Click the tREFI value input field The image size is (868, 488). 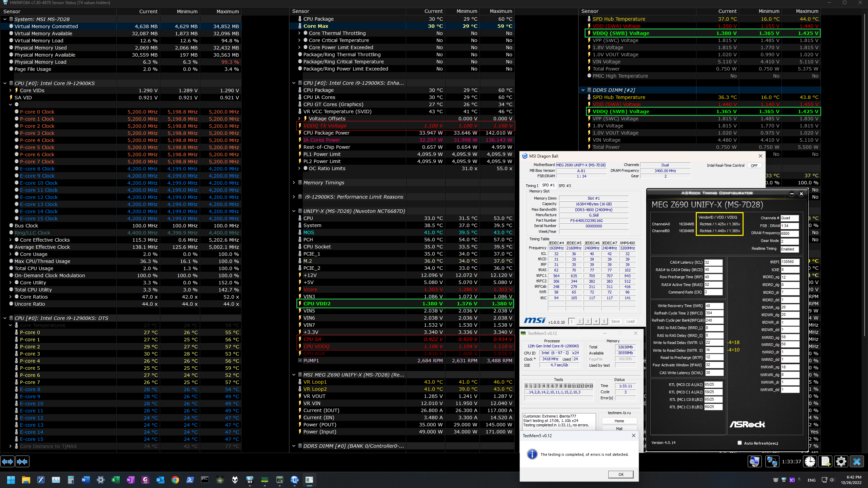(790, 262)
